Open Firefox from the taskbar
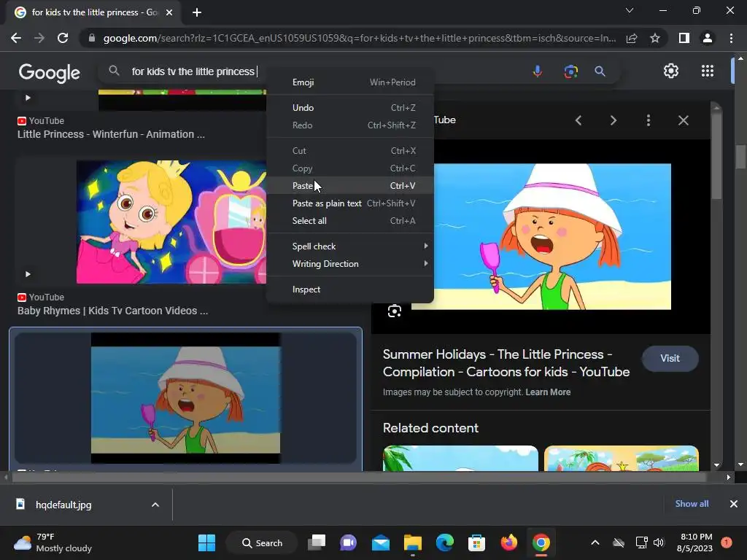Viewport: 747px width, 560px height. tap(508, 542)
